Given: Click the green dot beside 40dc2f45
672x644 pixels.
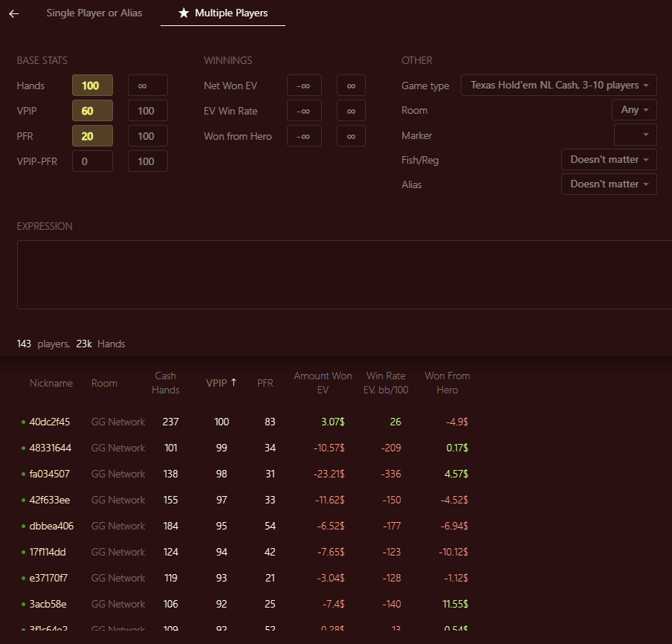Looking at the screenshot, I should pos(23,422).
